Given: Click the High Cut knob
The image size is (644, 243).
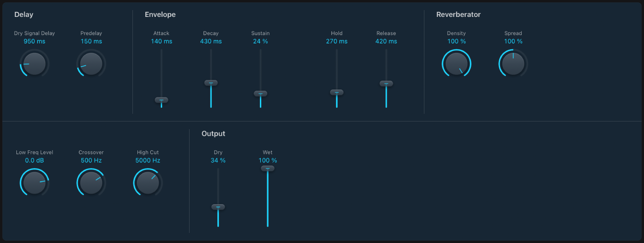Looking at the screenshot, I should pyautogui.click(x=148, y=183).
